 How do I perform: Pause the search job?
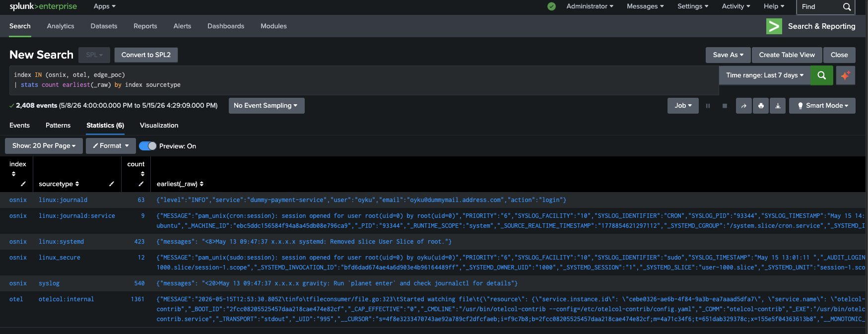click(x=708, y=106)
